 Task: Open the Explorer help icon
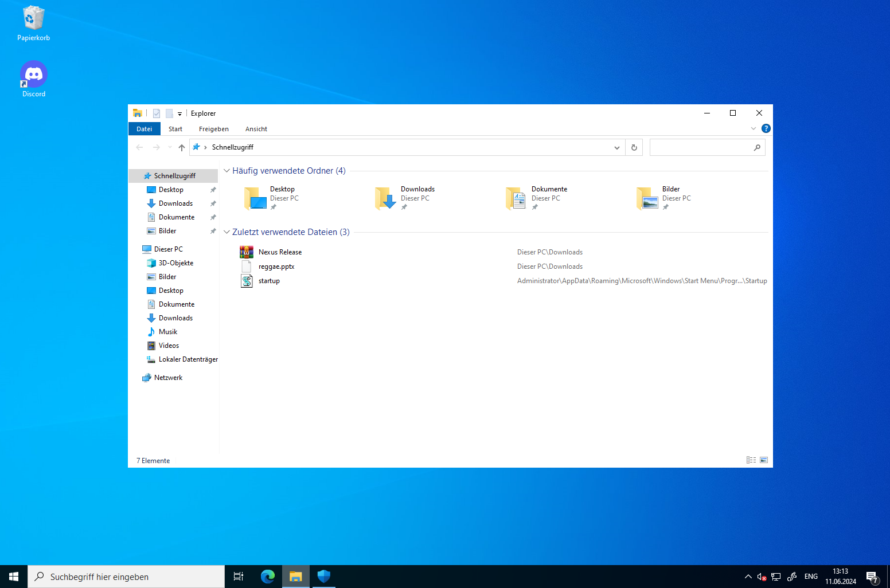point(766,128)
